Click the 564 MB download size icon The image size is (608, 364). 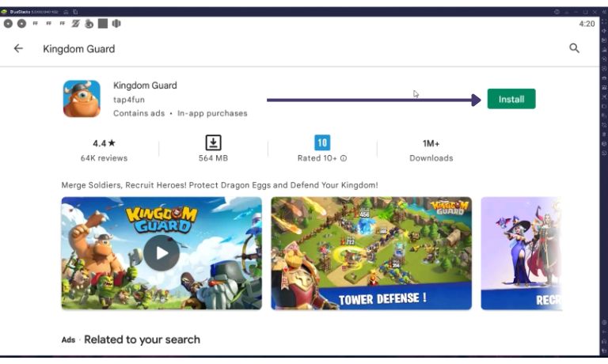213,142
